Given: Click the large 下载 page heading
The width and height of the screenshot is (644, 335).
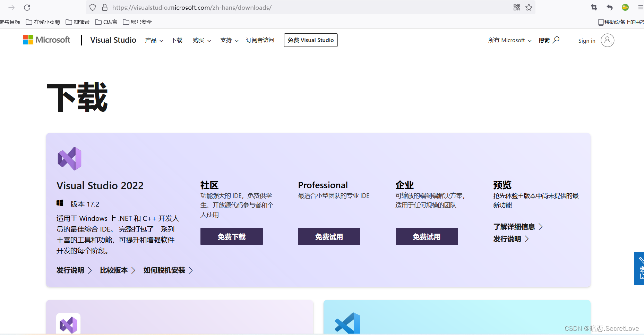Looking at the screenshot, I should tap(77, 98).
